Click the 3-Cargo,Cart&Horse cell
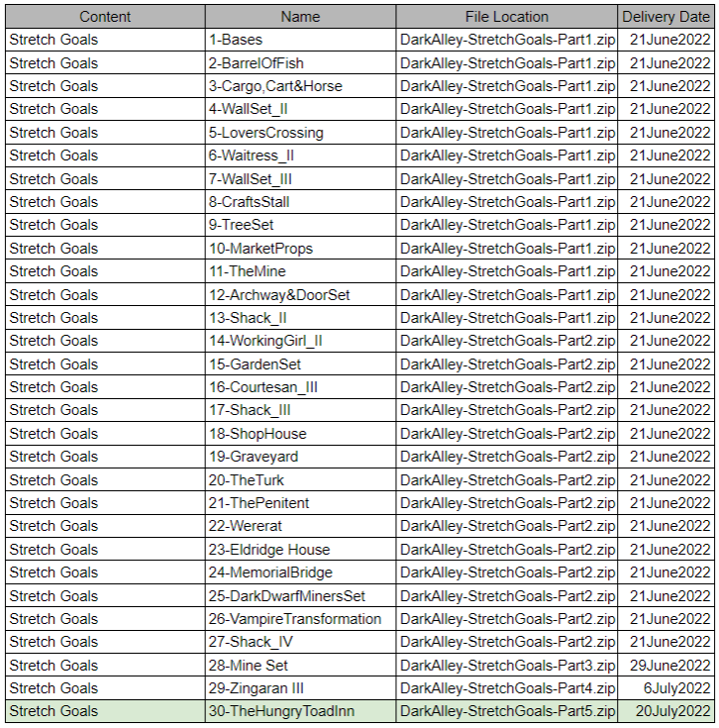Screen dimensions: 719x728 [300, 86]
